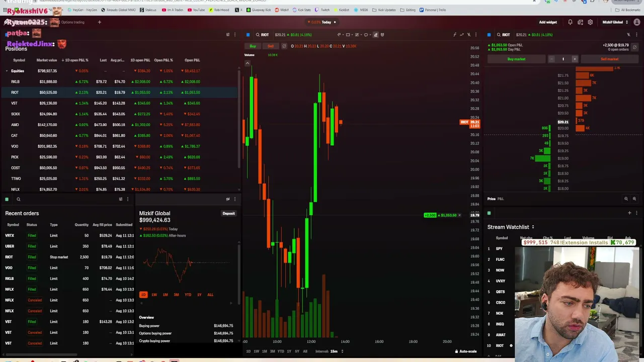The image size is (644, 362).
Task: Open the saved layouts icon beside the bell
Action: point(580,22)
